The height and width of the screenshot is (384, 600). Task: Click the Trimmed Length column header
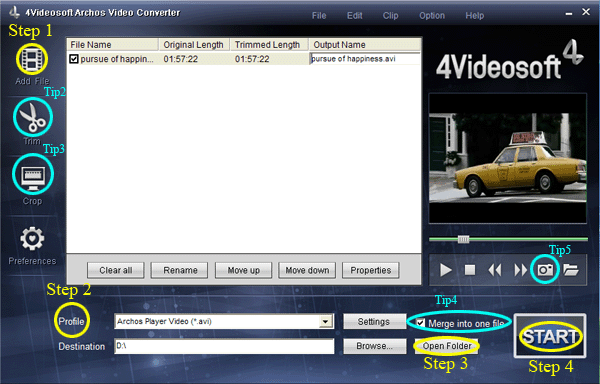[x=269, y=45]
